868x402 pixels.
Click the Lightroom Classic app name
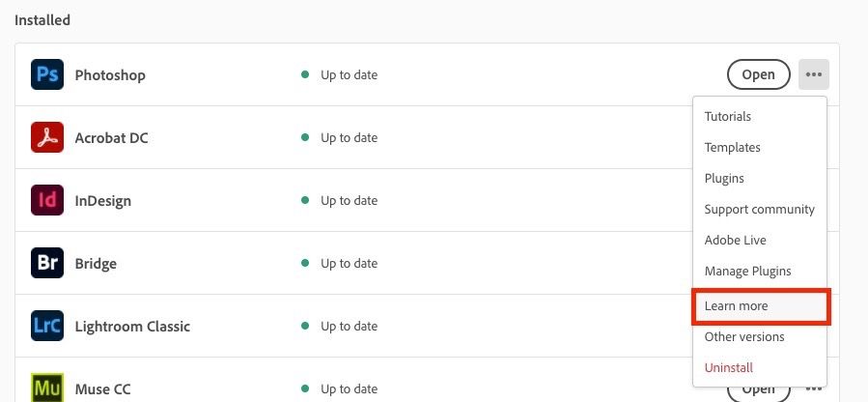point(132,326)
